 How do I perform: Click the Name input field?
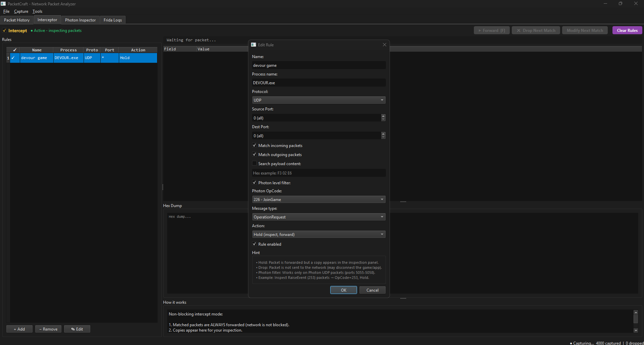point(318,65)
